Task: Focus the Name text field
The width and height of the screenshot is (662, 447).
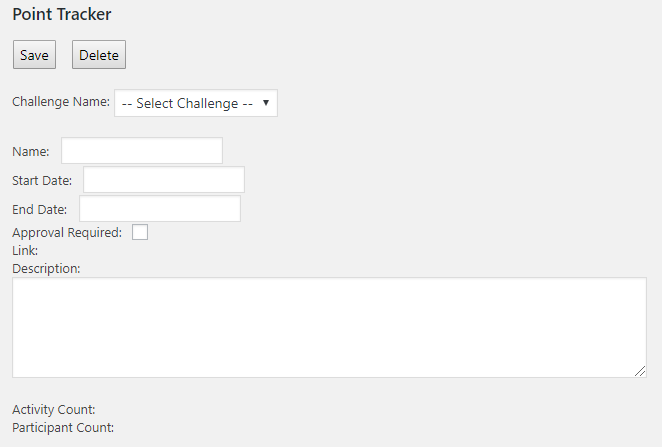Action: click(x=142, y=150)
